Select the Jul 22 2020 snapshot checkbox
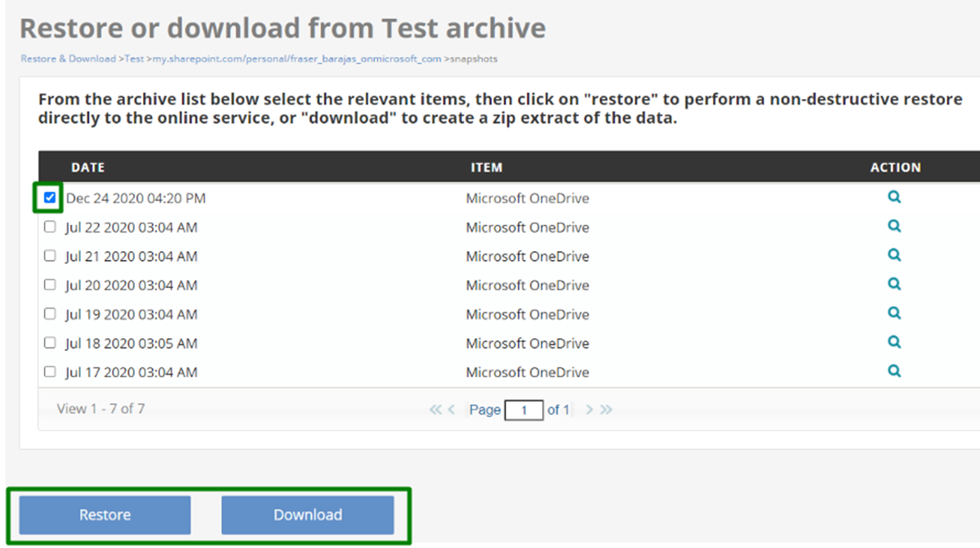Image resolution: width=980 pixels, height=548 pixels. click(x=50, y=227)
